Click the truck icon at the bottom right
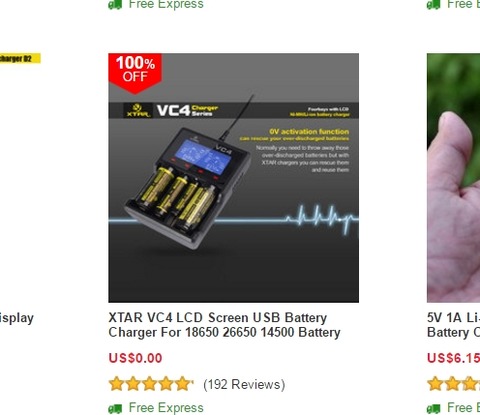 [434, 408]
